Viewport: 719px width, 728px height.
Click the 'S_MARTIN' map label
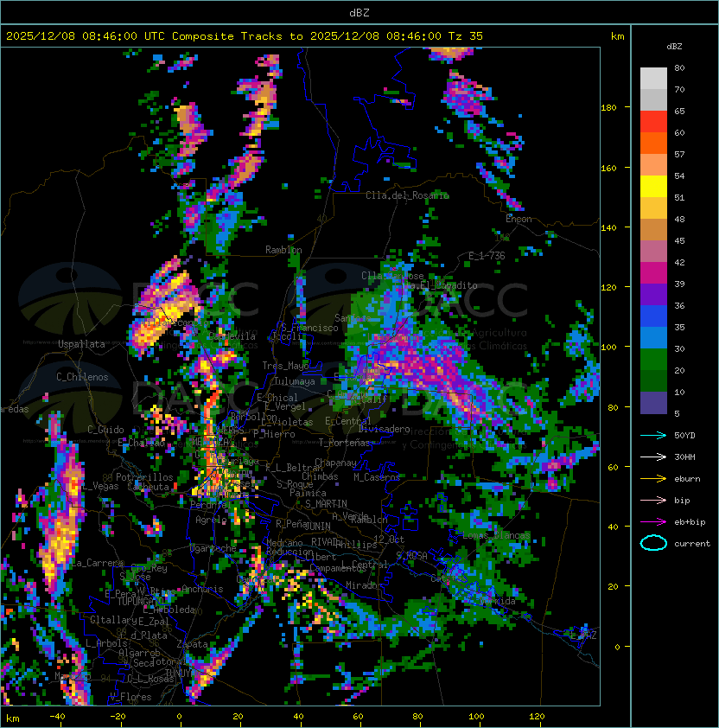pos(326,504)
